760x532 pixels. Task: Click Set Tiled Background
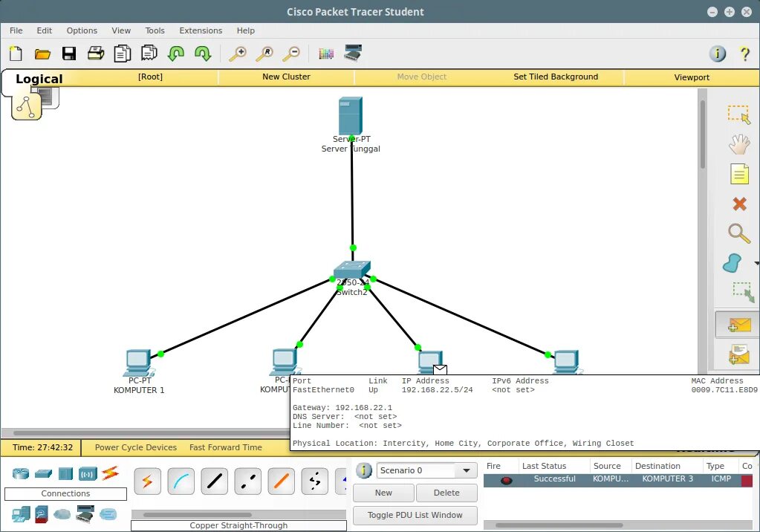(556, 77)
